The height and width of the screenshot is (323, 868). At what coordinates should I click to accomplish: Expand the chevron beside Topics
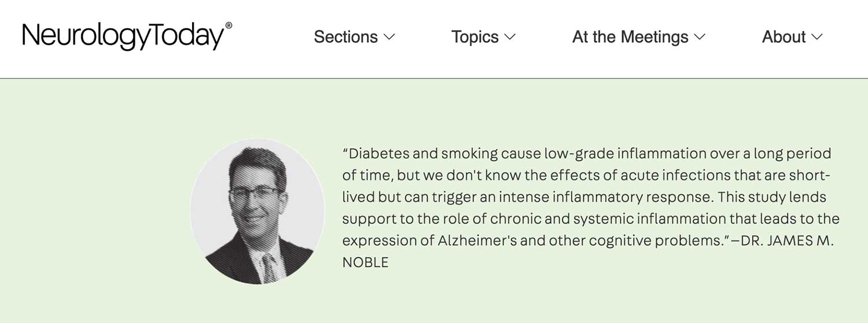tap(510, 37)
